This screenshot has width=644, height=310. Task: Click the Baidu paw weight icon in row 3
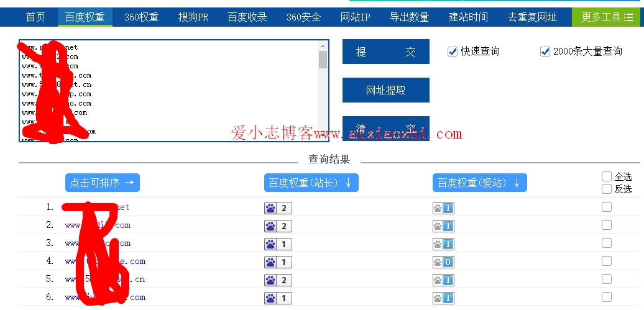coord(278,244)
